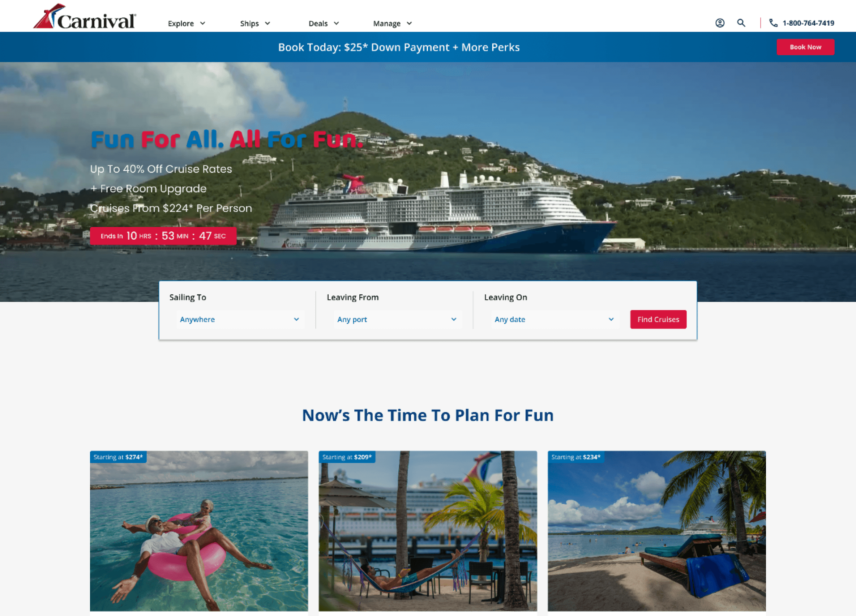Click the chevron beside Ships

[267, 23]
